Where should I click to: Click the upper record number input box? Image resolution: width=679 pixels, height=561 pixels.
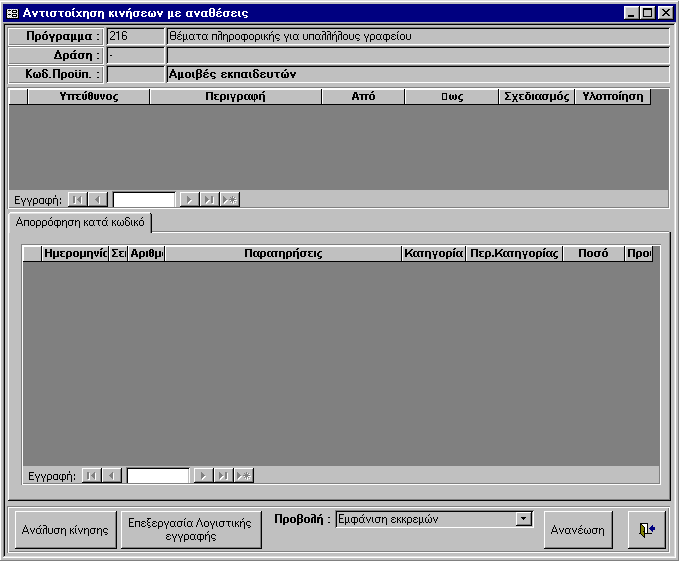(144, 199)
